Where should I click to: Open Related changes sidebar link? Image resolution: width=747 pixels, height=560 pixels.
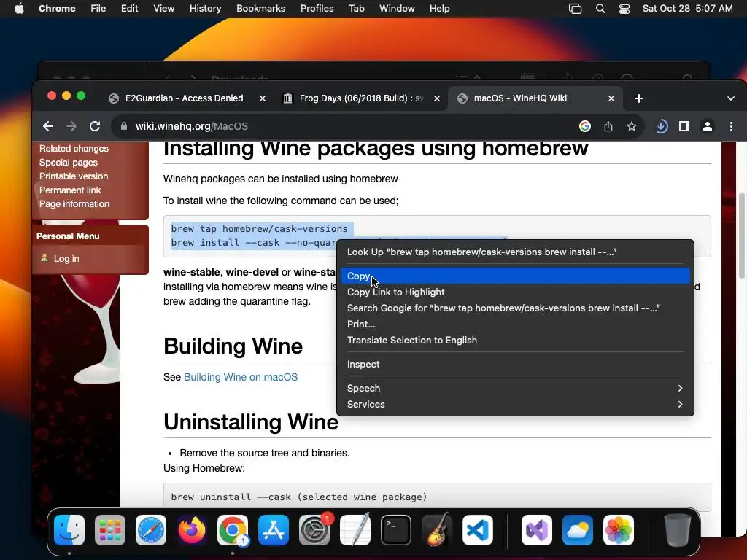[x=74, y=149]
